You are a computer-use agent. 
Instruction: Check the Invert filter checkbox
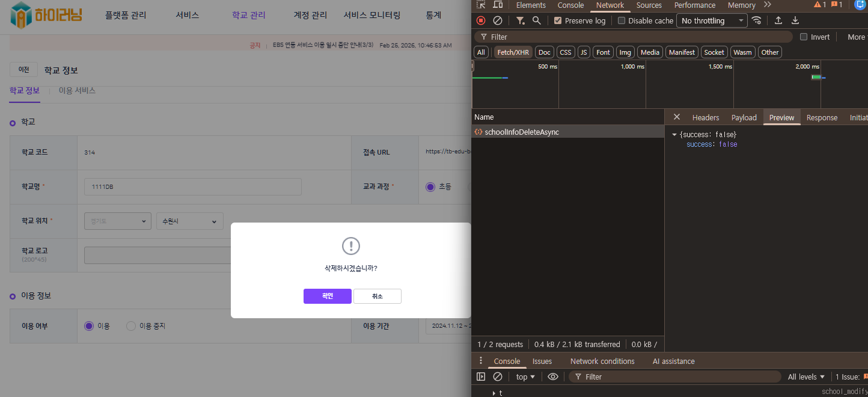[x=804, y=37]
